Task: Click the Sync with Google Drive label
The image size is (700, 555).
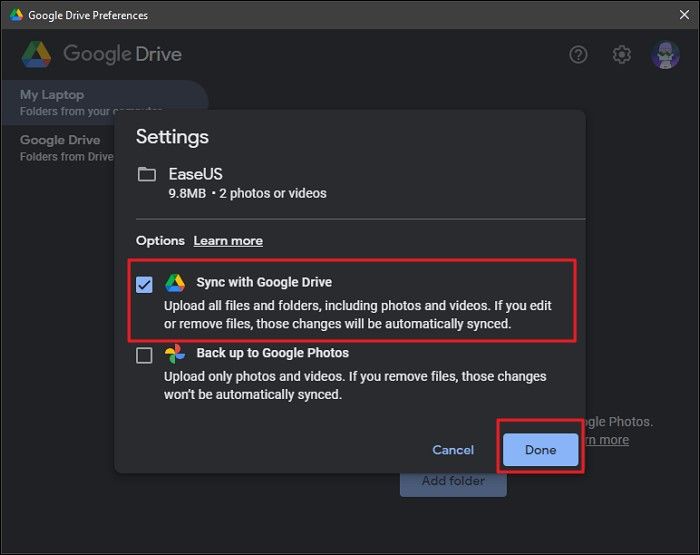Action: tap(264, 282)
